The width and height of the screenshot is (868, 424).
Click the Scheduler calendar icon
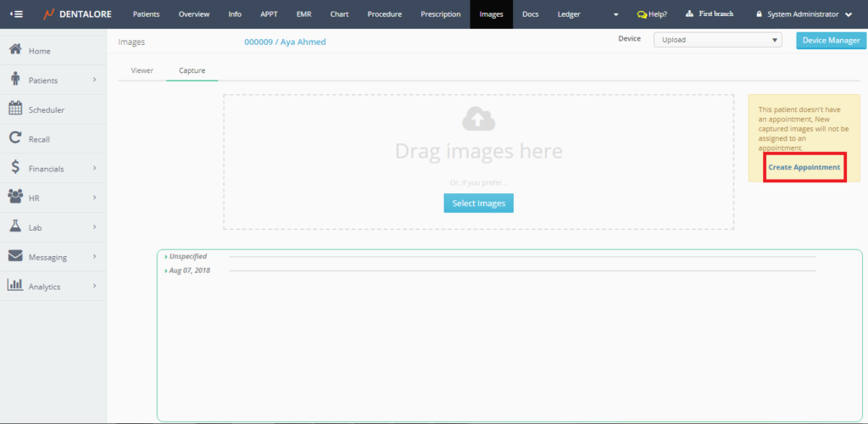point(15,109)
